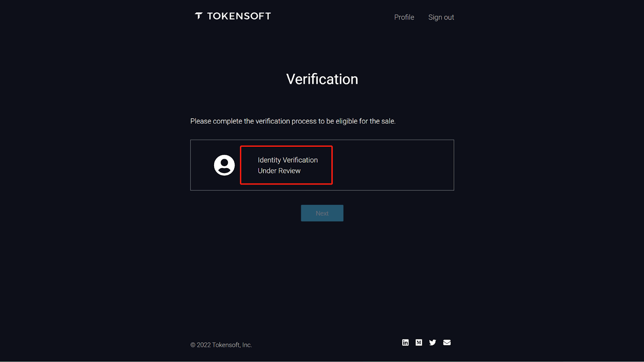Open the Medium blog icon
This screenshot has width=644, height=362.
coord(419,342)
